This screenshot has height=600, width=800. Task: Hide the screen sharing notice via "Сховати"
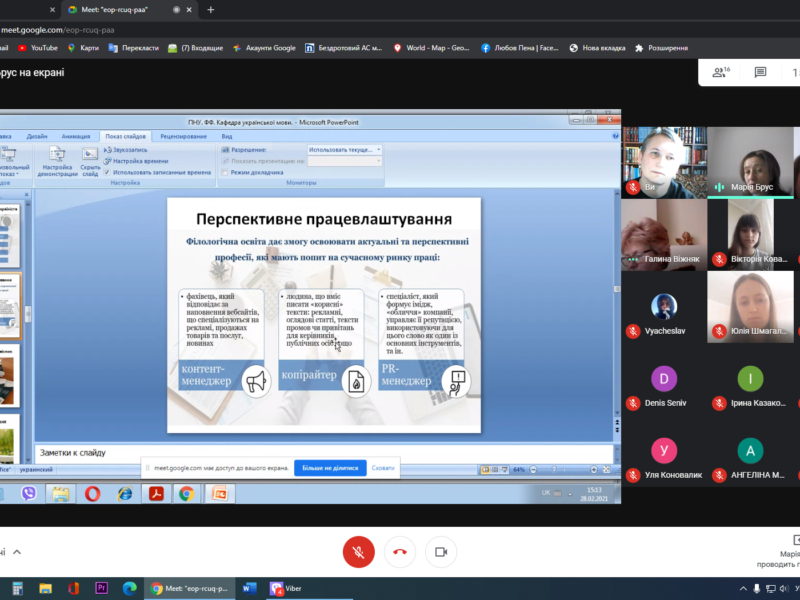click(x=383, y=467)
